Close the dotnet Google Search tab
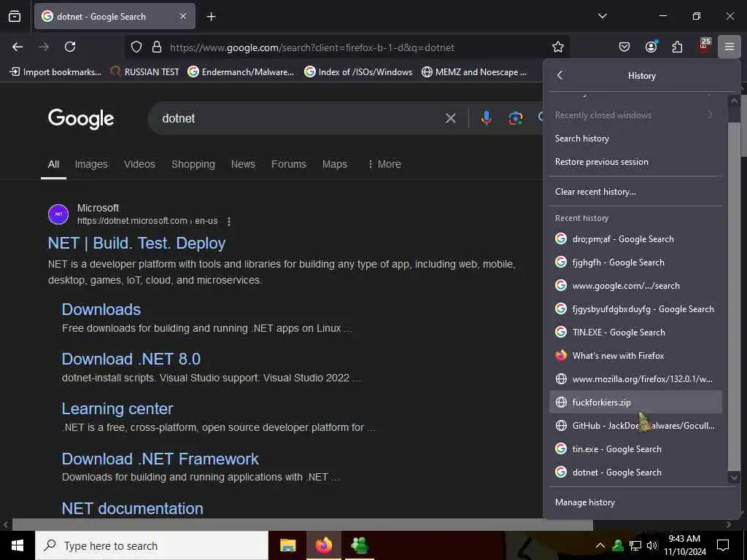This screenshot has height=560, width=747. pyautogui.click(x=183, y=17)
